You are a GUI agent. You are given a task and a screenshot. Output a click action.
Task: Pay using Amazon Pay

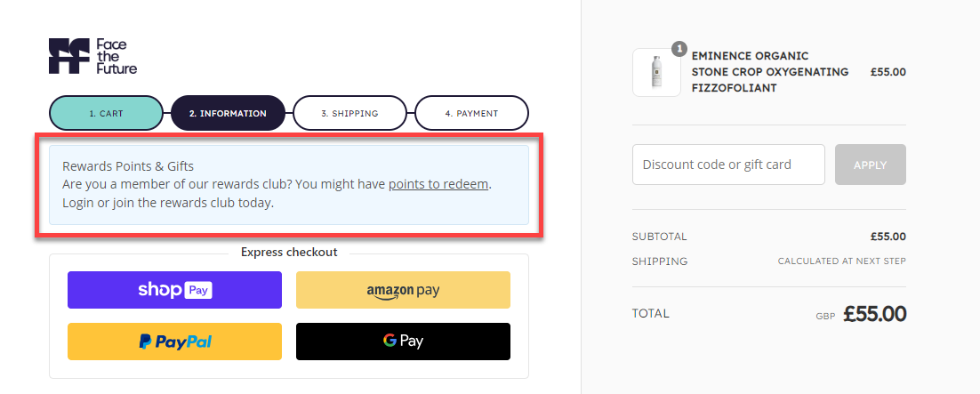[x=403, y=290]
